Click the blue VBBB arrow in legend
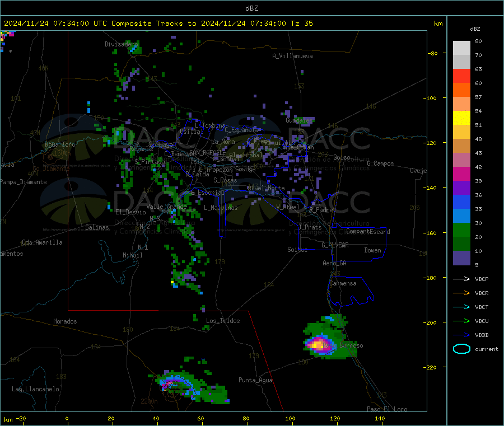 (x=461, y=335)
